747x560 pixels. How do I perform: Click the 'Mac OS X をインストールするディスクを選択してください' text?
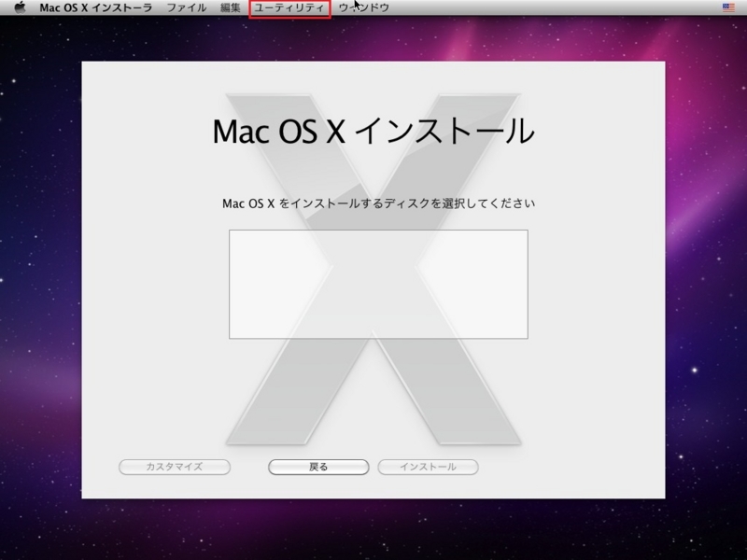(379, 203)
